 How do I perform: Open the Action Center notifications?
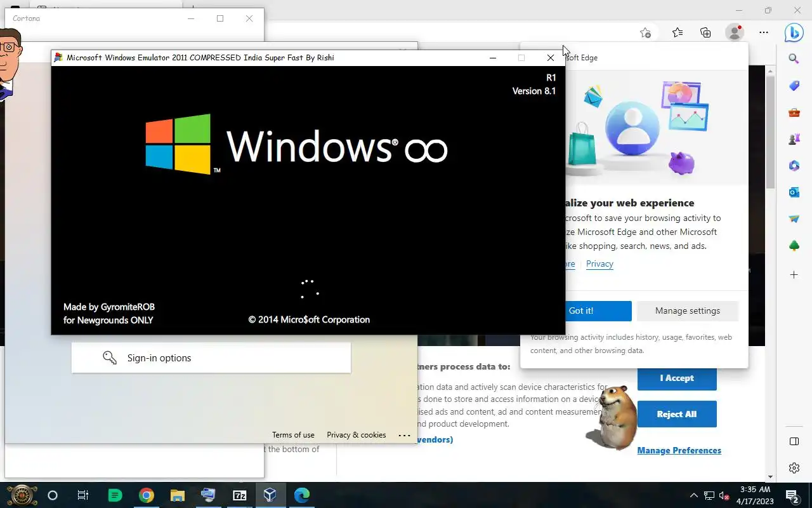pos(792,495)
